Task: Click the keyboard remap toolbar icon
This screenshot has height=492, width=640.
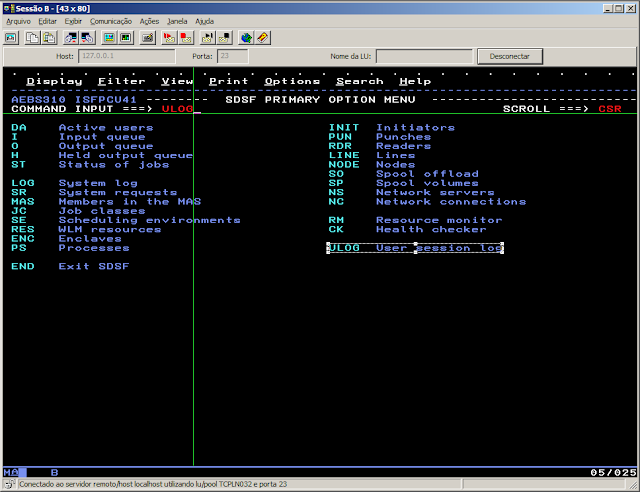Action: click(147, 38)
